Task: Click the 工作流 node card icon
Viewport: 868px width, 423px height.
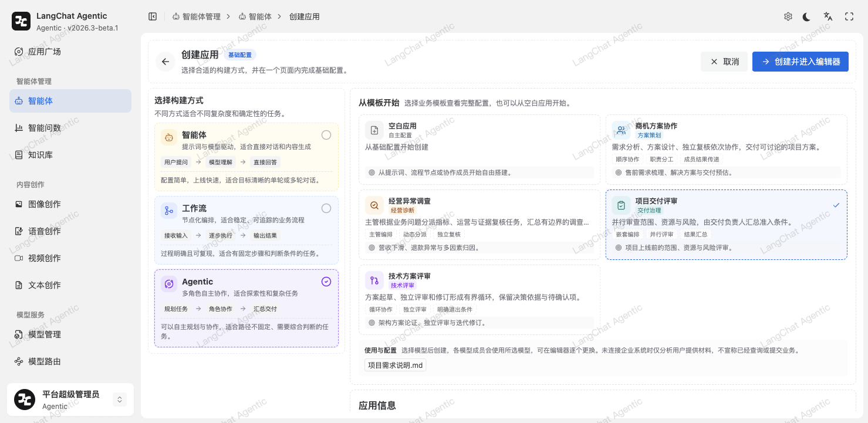Action: 169,211
